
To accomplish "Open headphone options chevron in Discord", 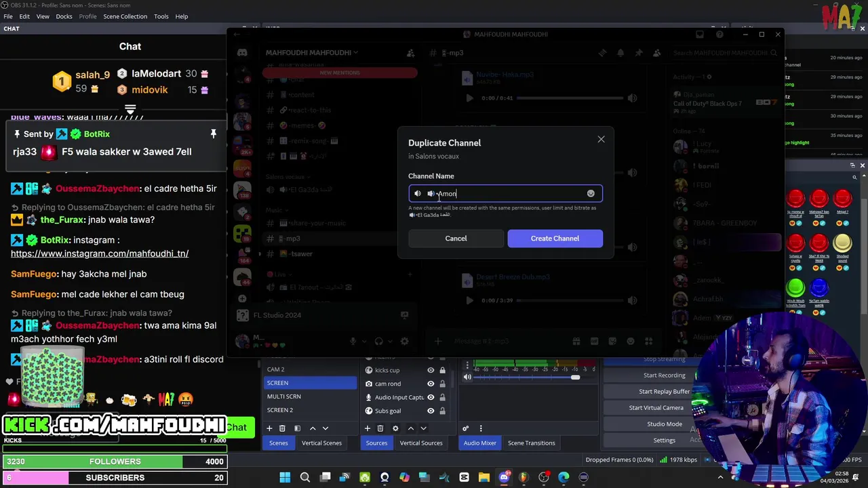I will [389, 342].
